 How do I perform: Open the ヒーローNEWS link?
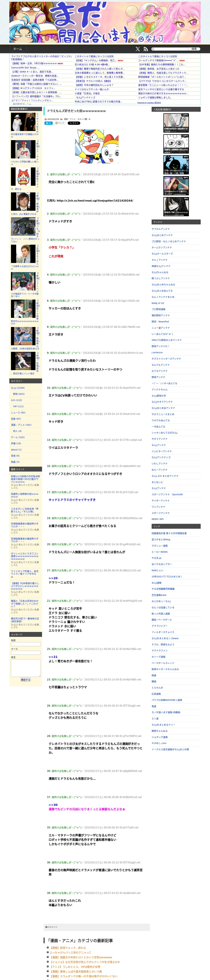point(159,552)
